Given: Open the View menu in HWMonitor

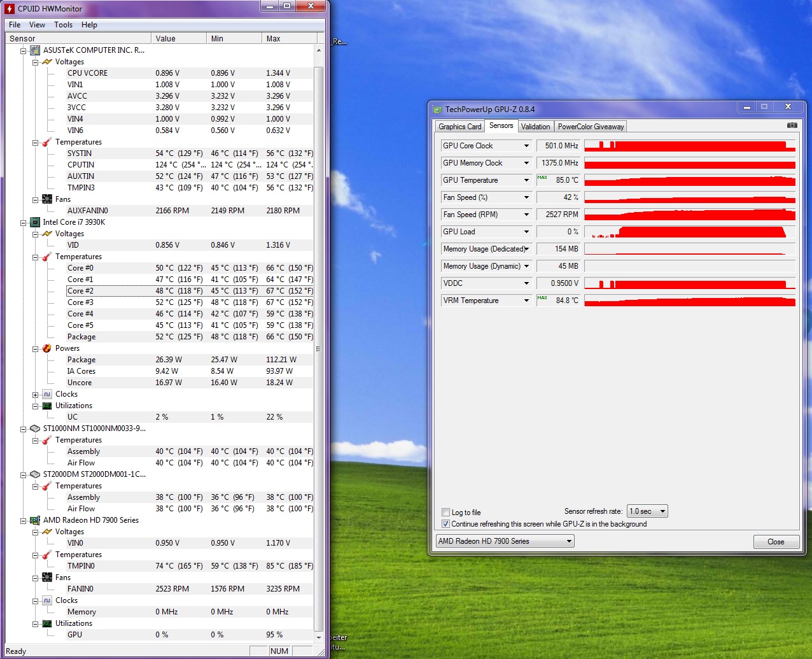Looking at the screenshot, I should click(x=37, y=25).
